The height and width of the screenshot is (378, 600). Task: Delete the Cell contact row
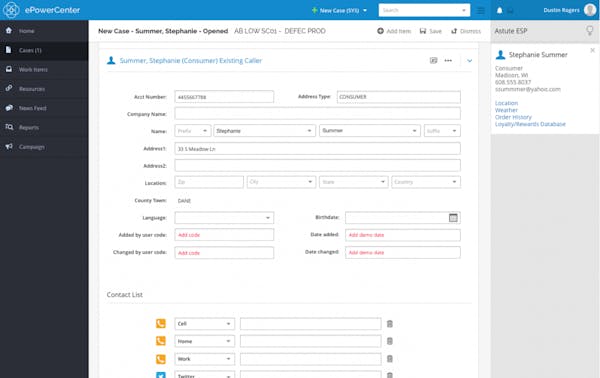[390, 324]
